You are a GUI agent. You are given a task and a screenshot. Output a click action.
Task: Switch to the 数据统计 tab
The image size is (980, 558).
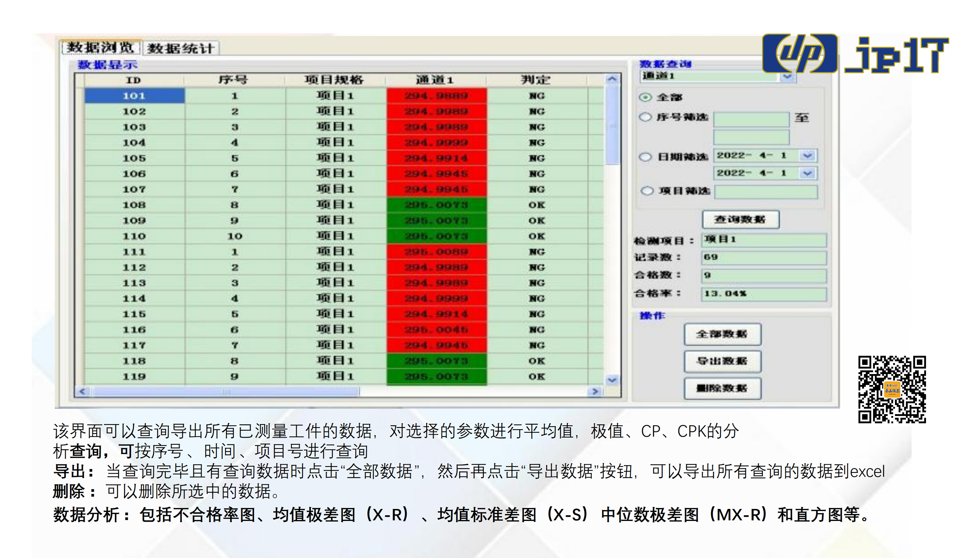point(180,48)
